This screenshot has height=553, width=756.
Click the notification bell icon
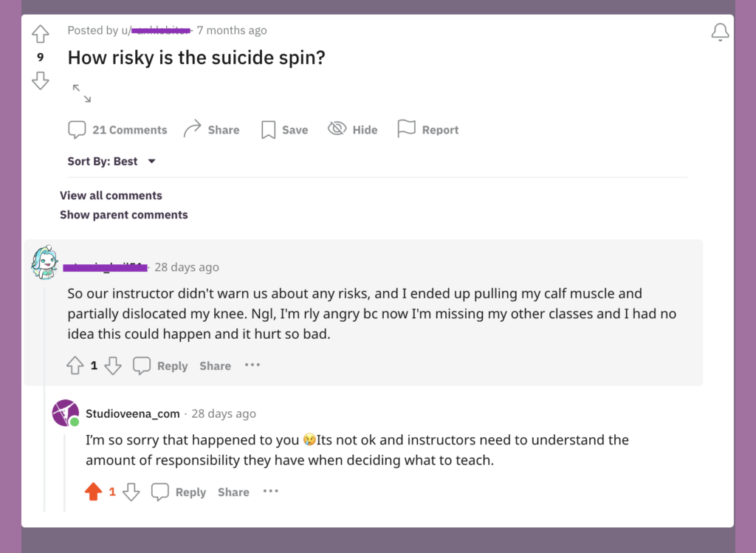pos(720,32)
